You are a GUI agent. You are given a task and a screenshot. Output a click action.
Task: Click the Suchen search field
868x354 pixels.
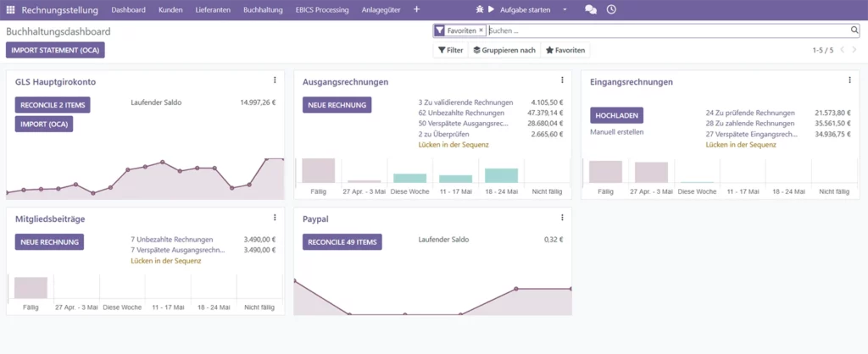[668, 30]
